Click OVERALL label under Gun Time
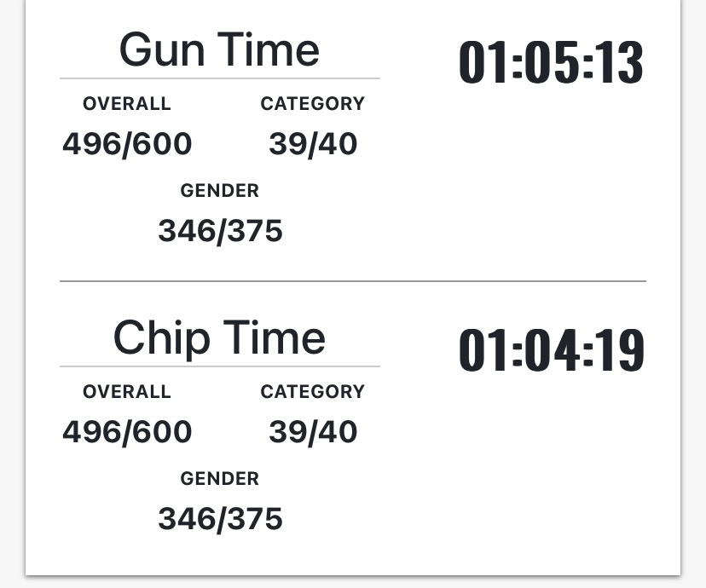 (x=127, y=103)
